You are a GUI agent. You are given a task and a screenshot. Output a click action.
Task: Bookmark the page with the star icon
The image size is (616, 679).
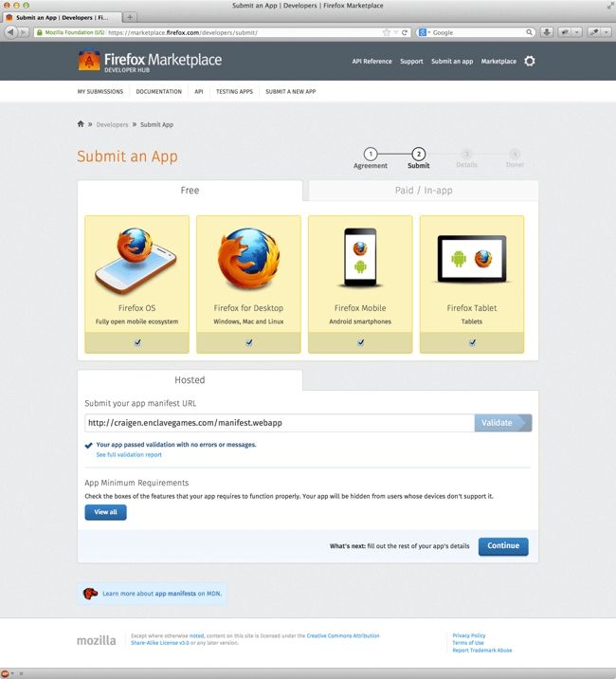pyautogui.click(x=386, y=32)
